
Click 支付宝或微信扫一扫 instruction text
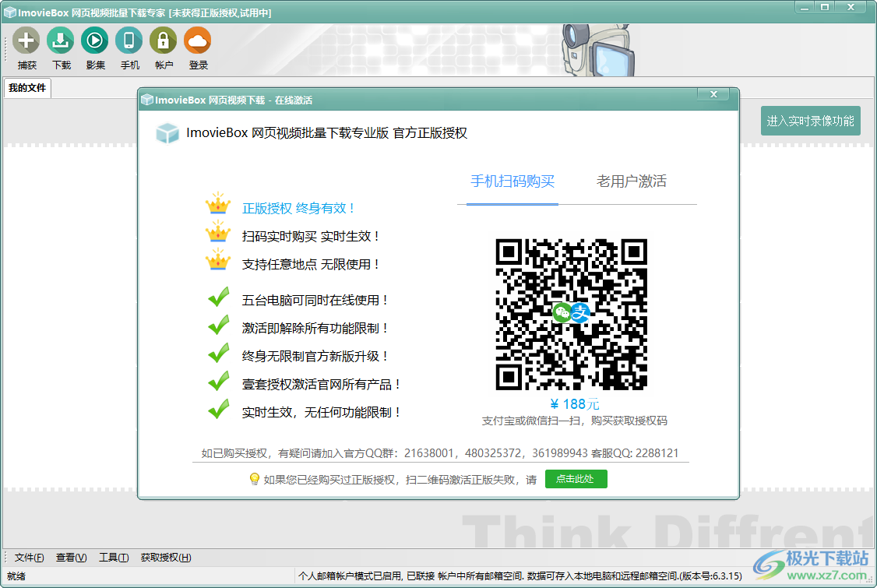click(575, 421)
